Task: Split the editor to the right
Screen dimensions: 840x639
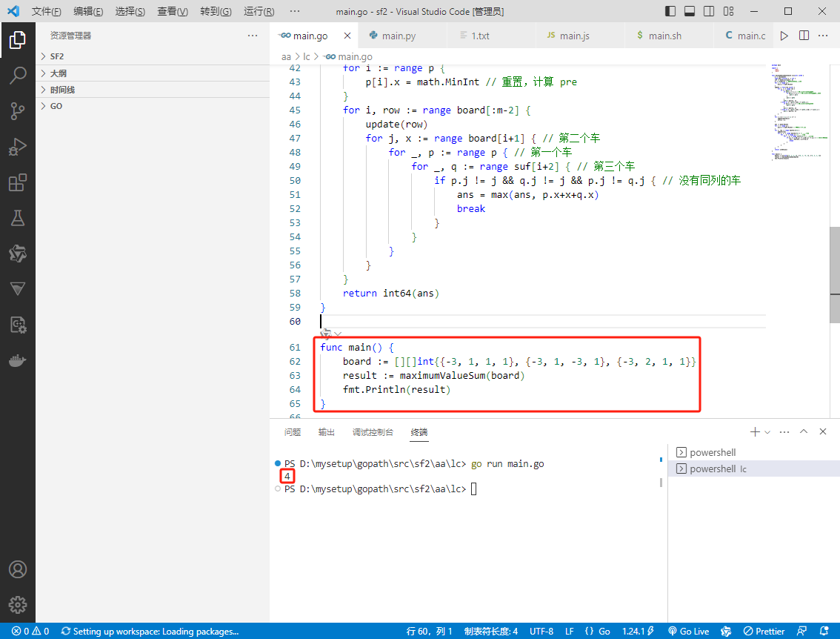Action: point(804,36)
